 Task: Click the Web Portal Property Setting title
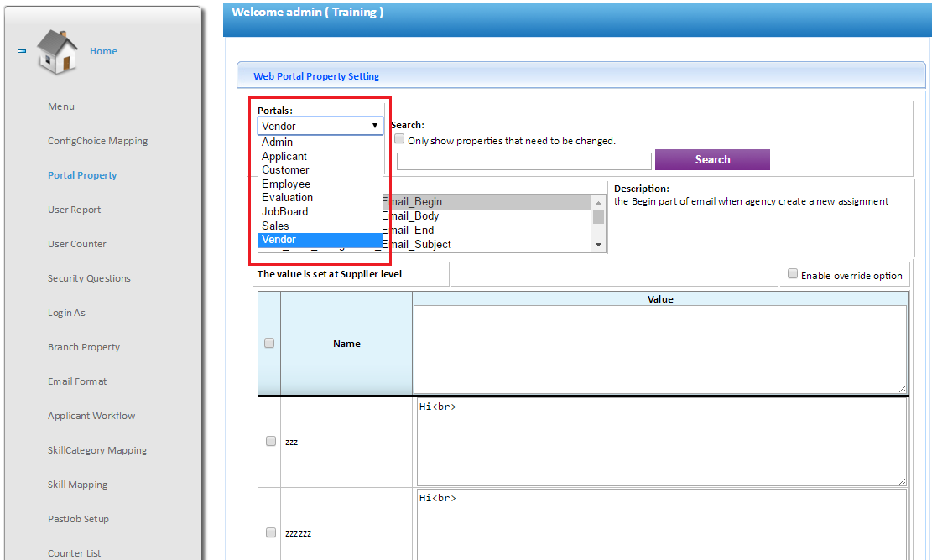tap(316, 76)
